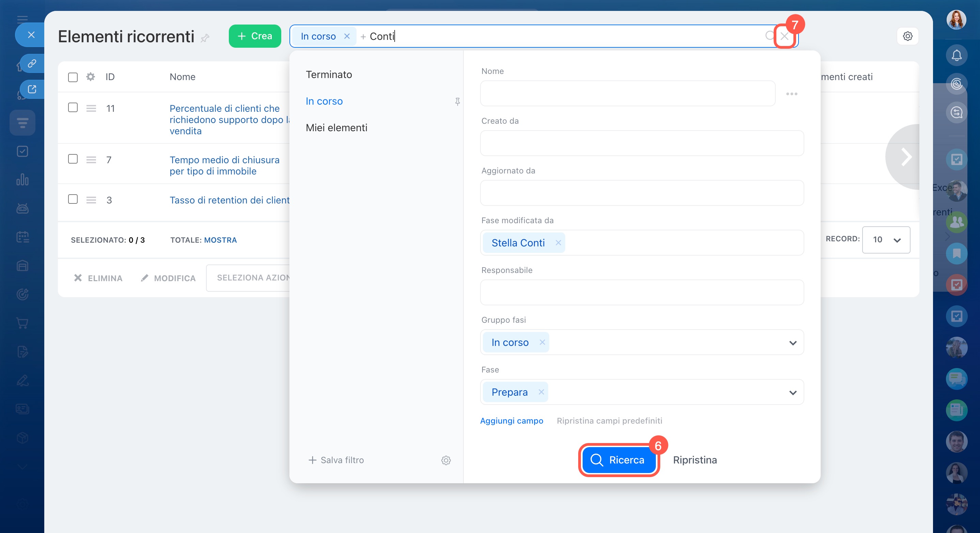Click the three dots beside Nome field
Image resolution: width=980 pixels, height=533 pixels.
tap(791, 94)
